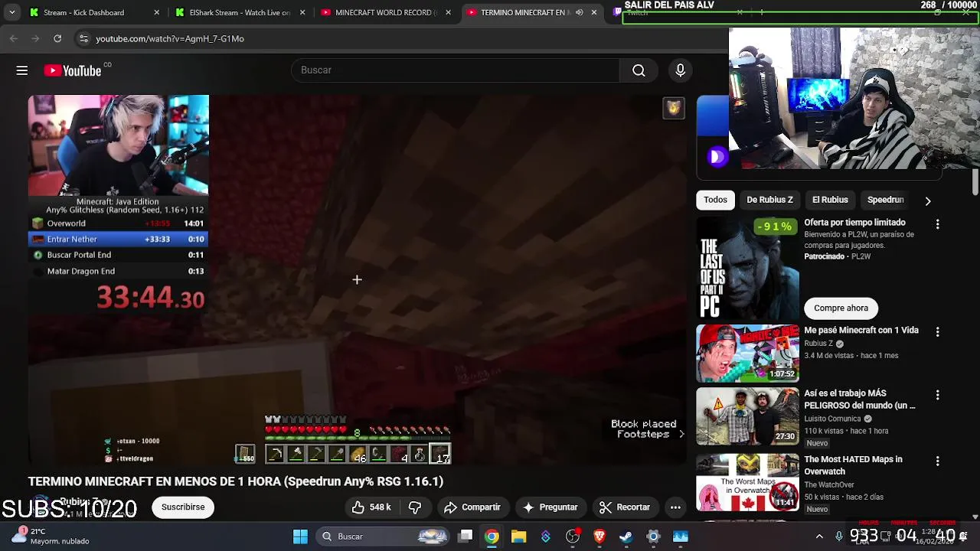Open the Settings gear taskbar app
980x551 pixels.
point(653,536)
